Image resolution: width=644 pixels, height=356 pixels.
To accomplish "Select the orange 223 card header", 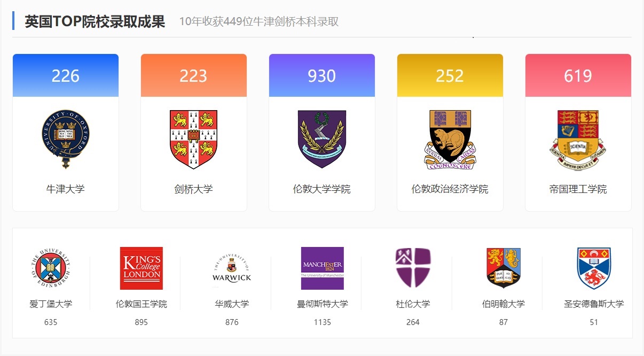I will click(x=194, y=75).
